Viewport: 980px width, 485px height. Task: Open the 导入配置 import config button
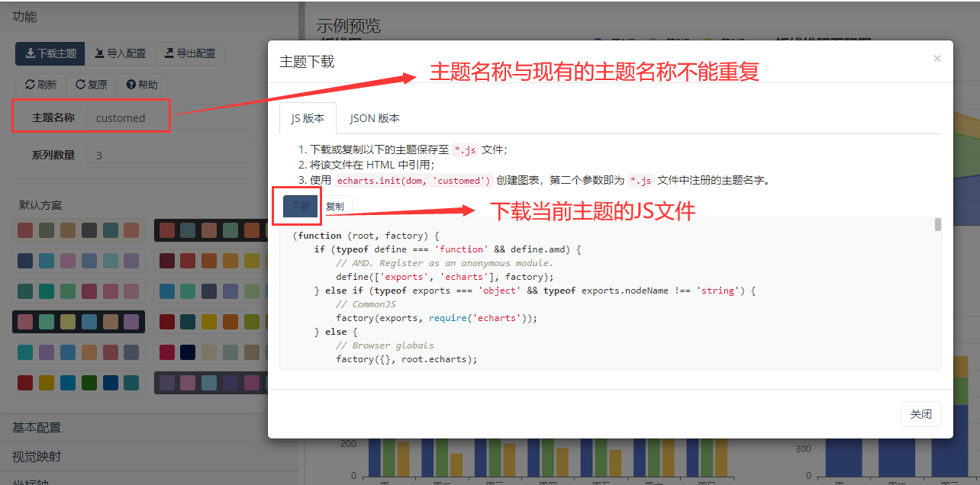click(x=120, y=53)
